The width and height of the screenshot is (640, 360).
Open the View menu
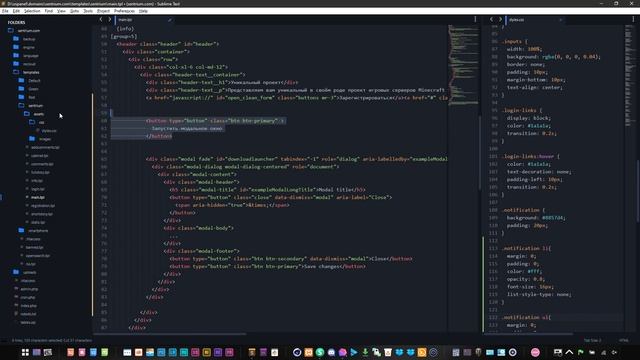pyautogui.click(x=61, y=11)
